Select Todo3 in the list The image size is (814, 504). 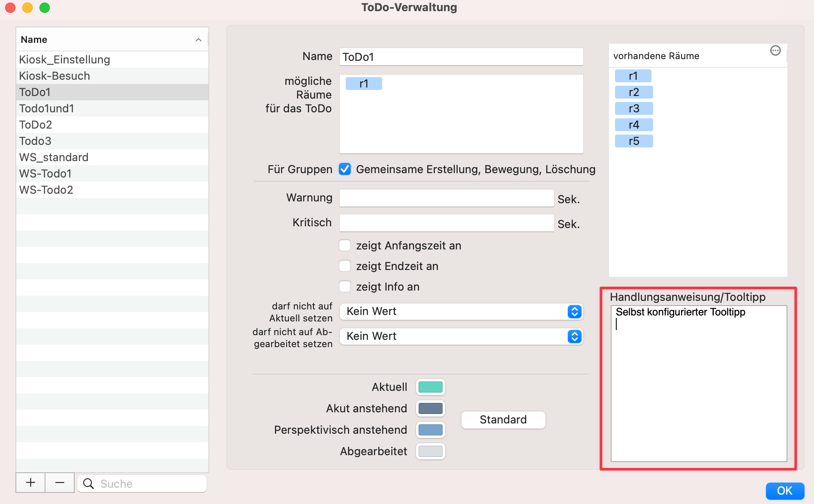[112, 141]
